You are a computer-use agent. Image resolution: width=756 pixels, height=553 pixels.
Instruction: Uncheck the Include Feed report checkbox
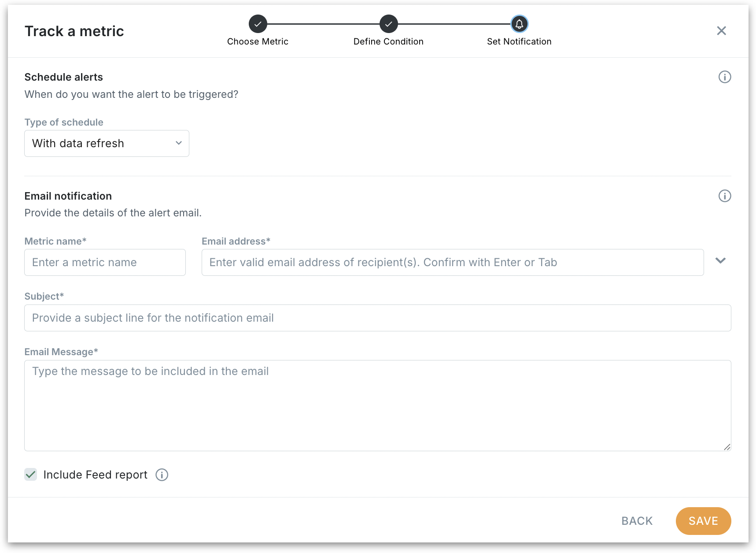[x=31, y=475]
